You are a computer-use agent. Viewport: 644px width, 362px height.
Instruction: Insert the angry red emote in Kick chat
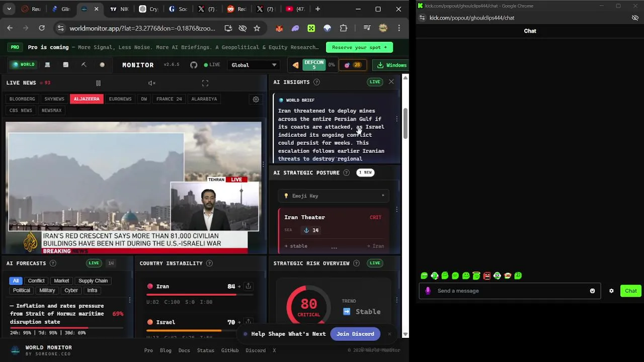tap(487, 276)
